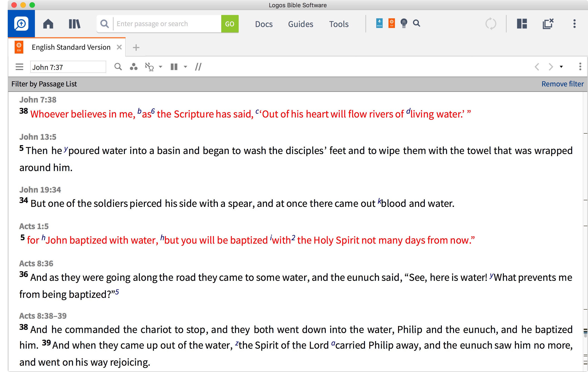Toggle multiple resources column view icon
The width and height of the screenshot is (588, 372).
point(174,67)
